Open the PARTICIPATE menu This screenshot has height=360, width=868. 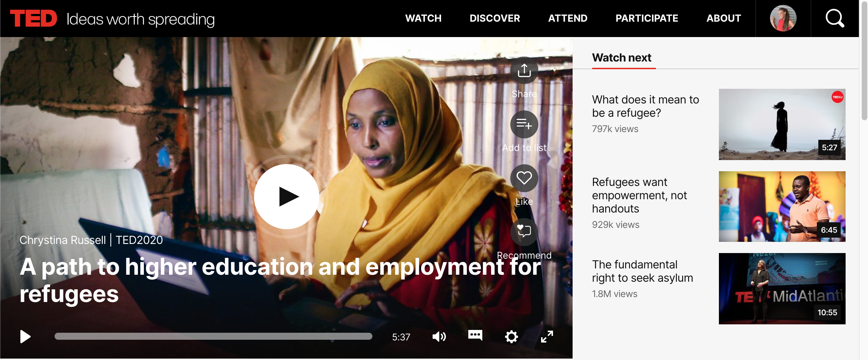click(646, 18)
